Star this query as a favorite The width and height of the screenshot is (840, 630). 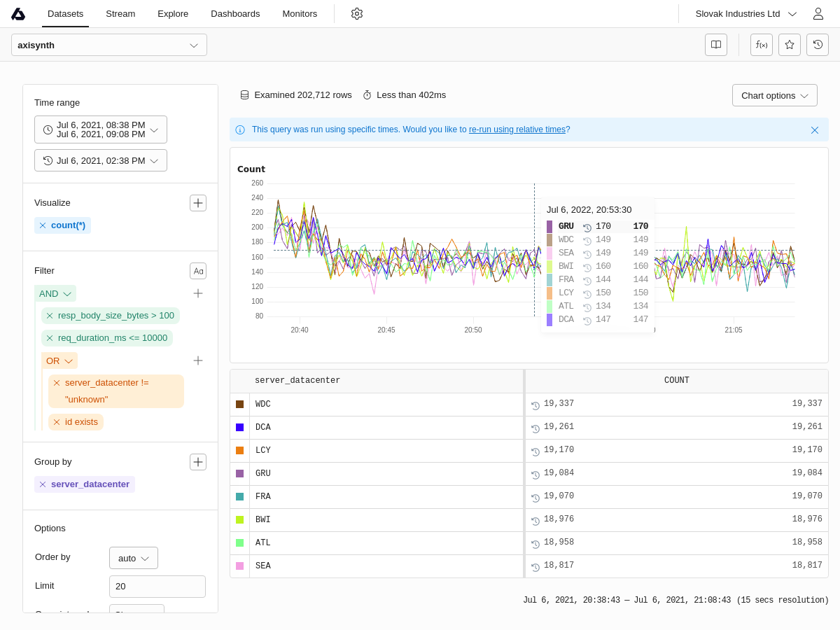click(x=790, y=45)
